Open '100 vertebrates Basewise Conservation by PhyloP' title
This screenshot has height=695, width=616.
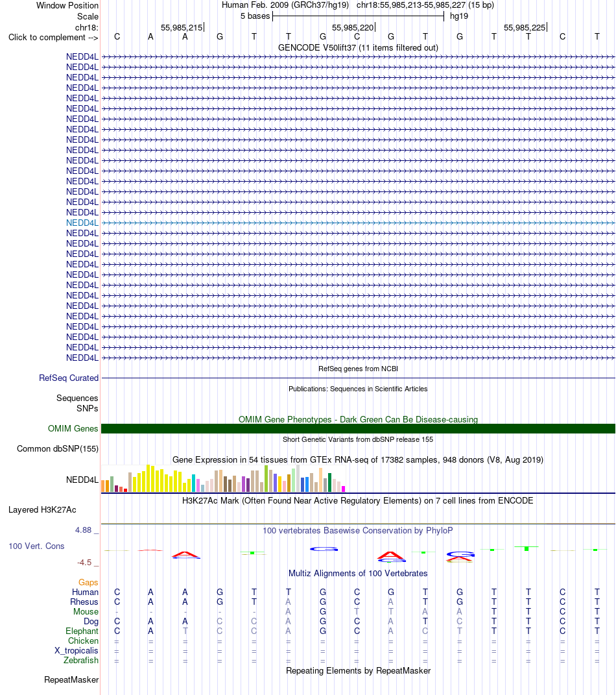[359, 531]
